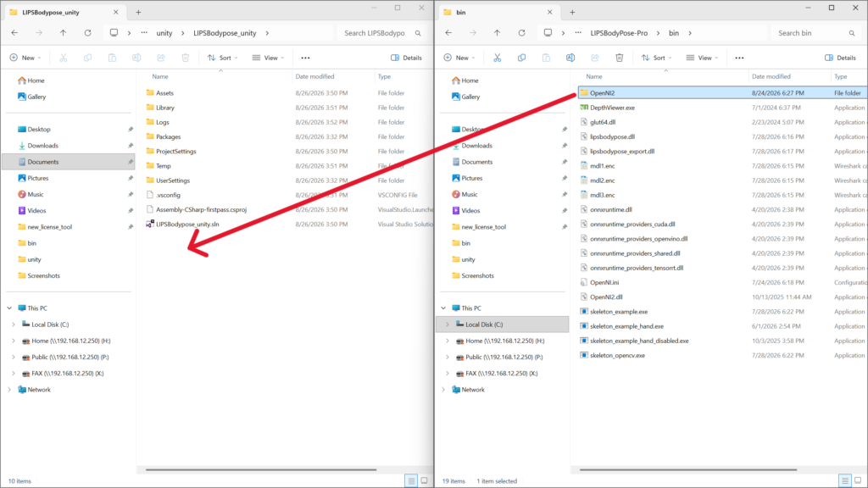The height and width of the screenshot is (488, 868).
Task: Select new_license_tool in bin sidebar
Action: coord(483,227)
